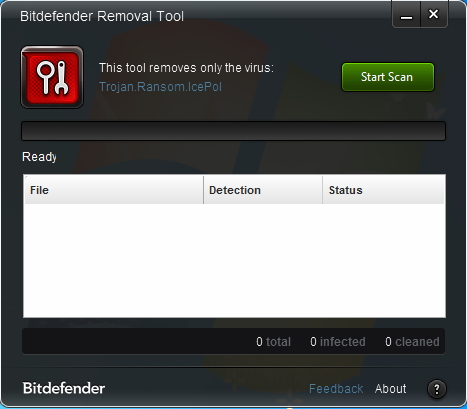Sort results by the File column header
467x409 pixels.
114,190
